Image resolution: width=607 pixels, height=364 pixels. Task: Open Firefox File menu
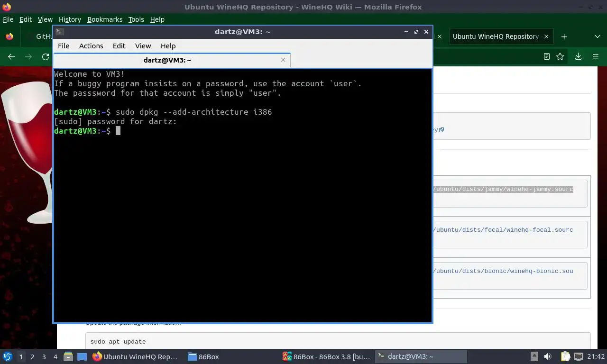coord(8,19)
